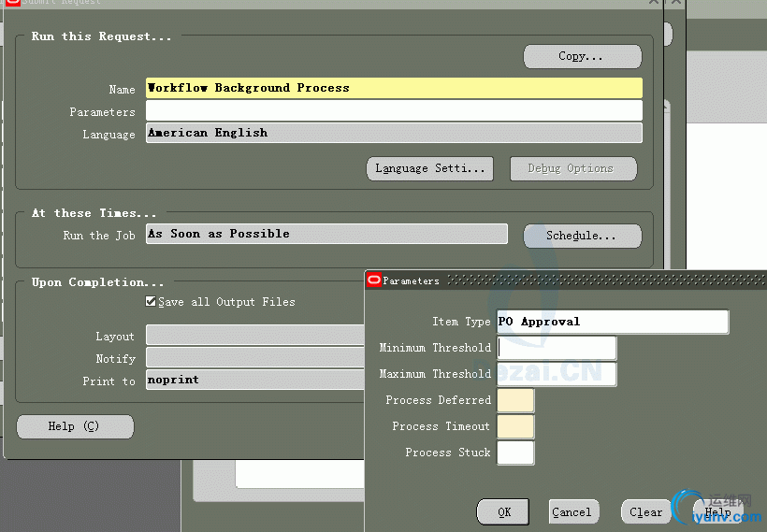Select the Name field with Workflow Background Process
The image size is (767, 532).
click(x=394, y=88)
